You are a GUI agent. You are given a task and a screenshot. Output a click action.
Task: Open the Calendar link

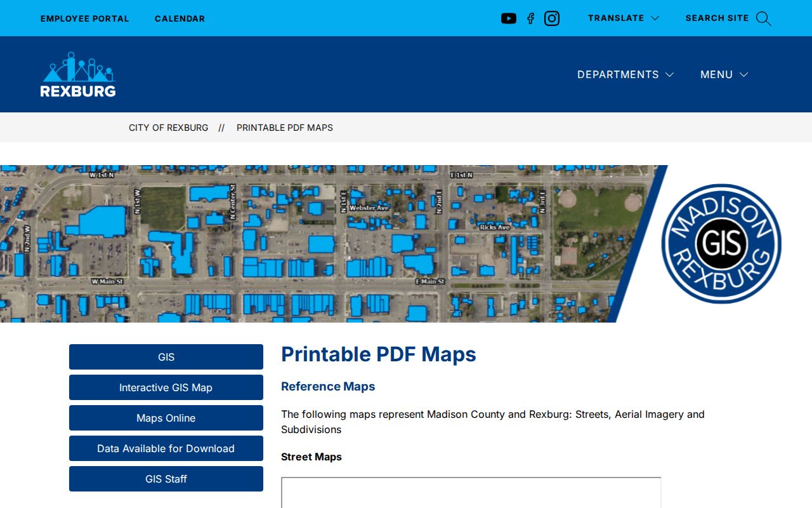[x=180, y=18]
